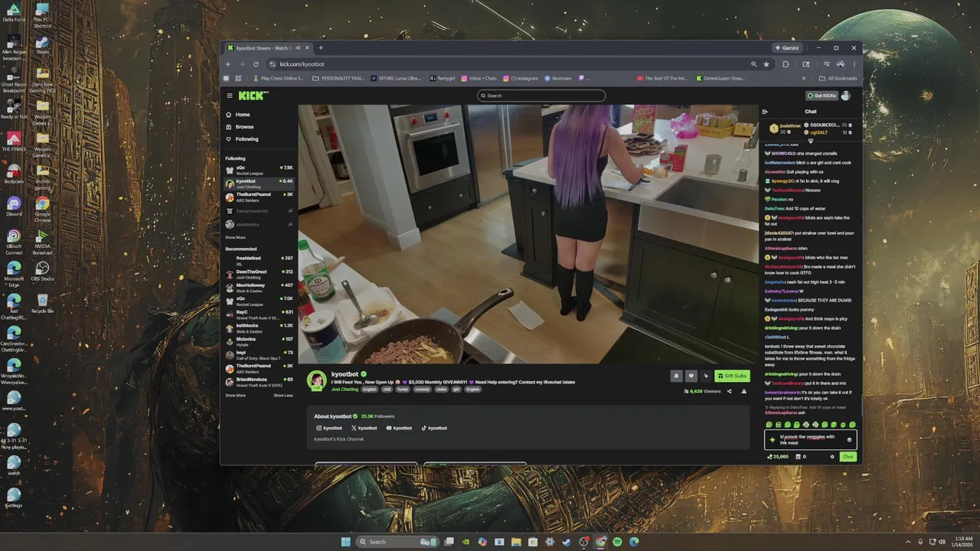This screenshot has height=551, width=980.
Task: Open the emoji picker in chat input
Action: coord(849,439)
